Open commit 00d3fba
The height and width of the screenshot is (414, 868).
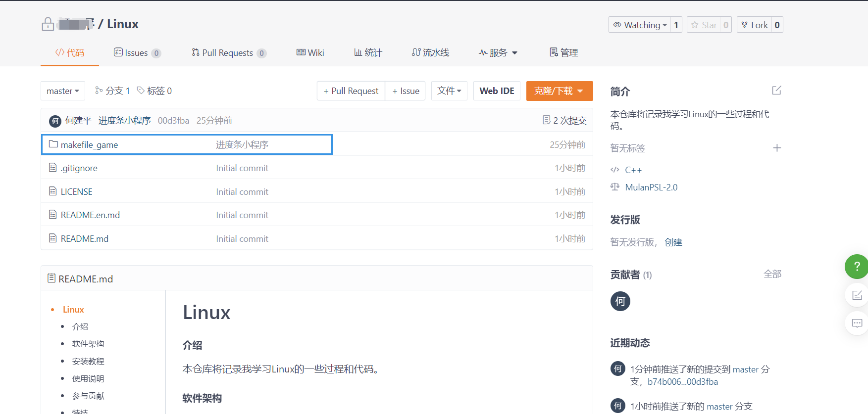point(173,120)
